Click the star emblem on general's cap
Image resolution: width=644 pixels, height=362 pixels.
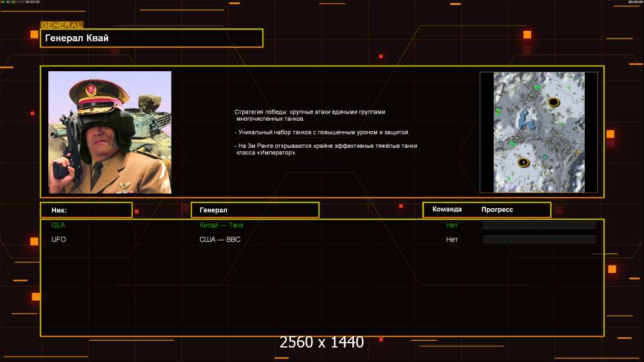[92, 91]
